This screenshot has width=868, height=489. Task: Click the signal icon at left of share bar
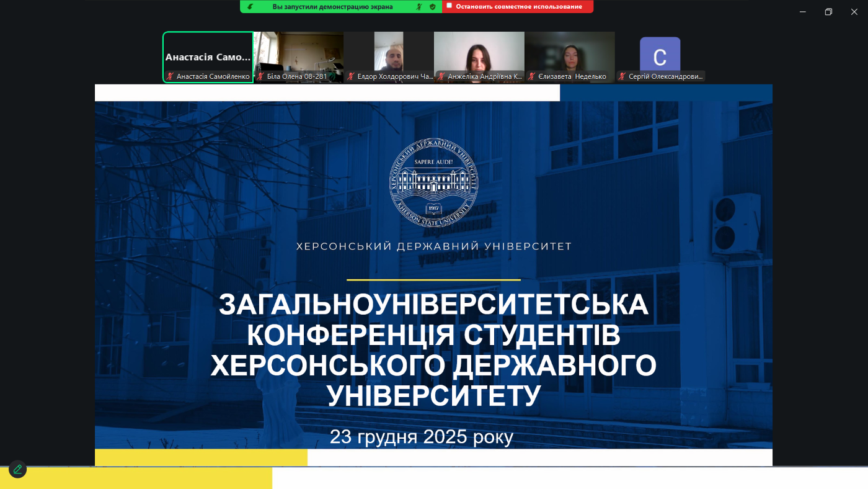pos(249,6)
